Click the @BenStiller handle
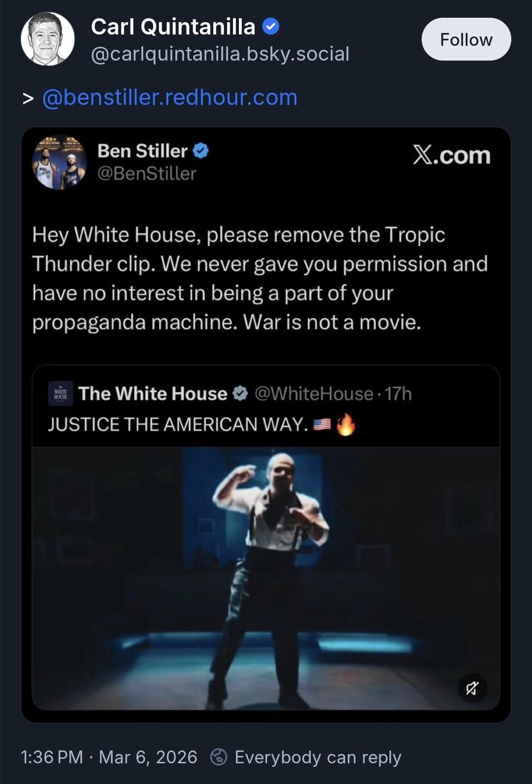The width and height of the screenshot is (532, 784). pyautogui.click(x=147, y=173)
